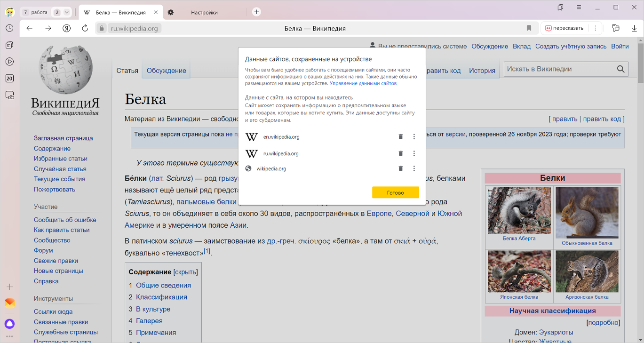Expand подробно in classification box
644x343 pixels.
click(x=604, y=323)
